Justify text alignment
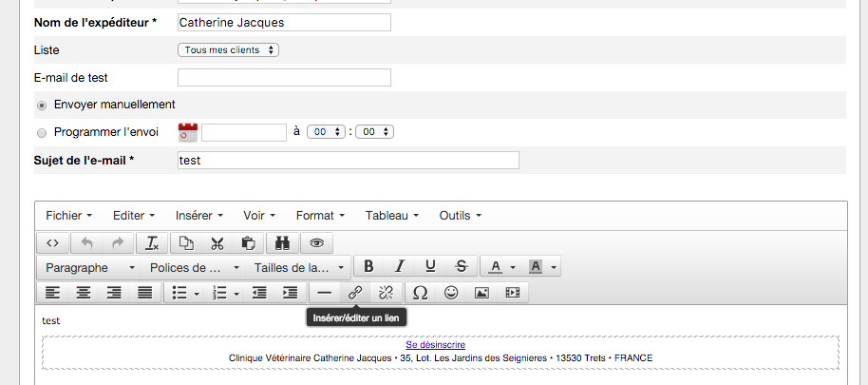This screenshot has width=868, height=385. (145, 293)
